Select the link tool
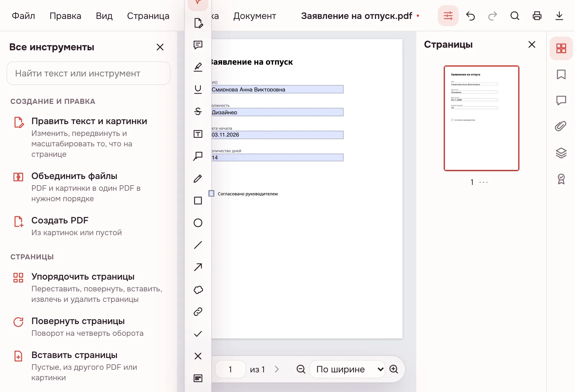The height and width of the screenshot is (392, 575). [198, 312]
